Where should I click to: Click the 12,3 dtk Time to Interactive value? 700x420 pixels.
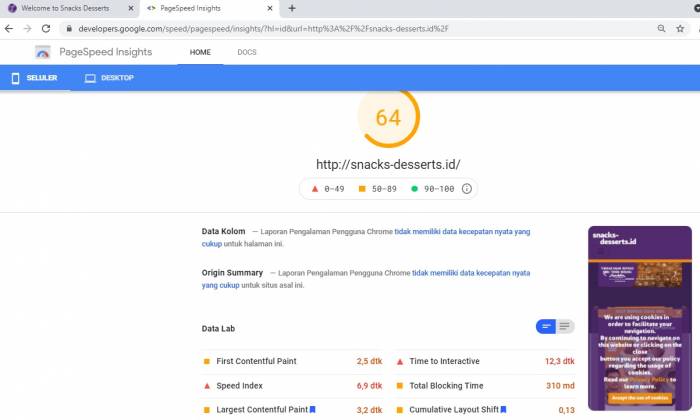pyautogui.click(x=559, y=361)
